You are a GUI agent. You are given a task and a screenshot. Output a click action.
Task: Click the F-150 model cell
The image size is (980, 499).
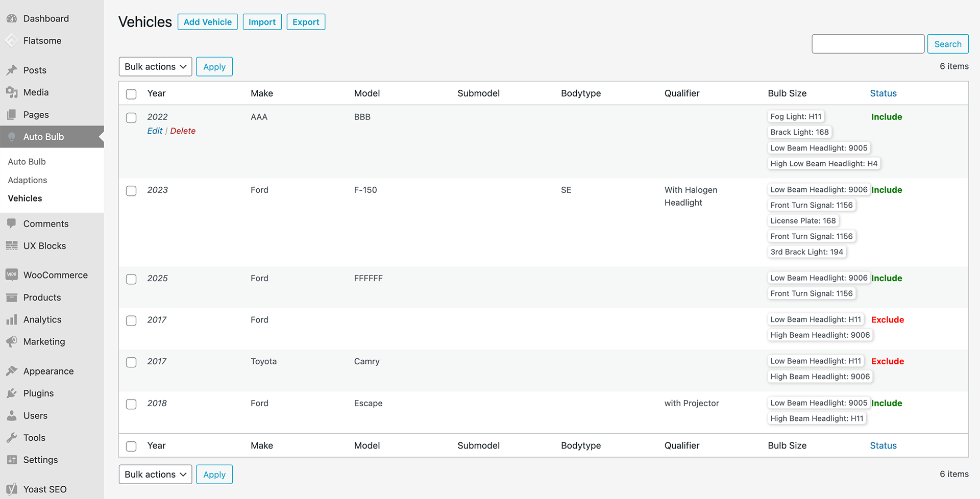[x=365, y=190]
